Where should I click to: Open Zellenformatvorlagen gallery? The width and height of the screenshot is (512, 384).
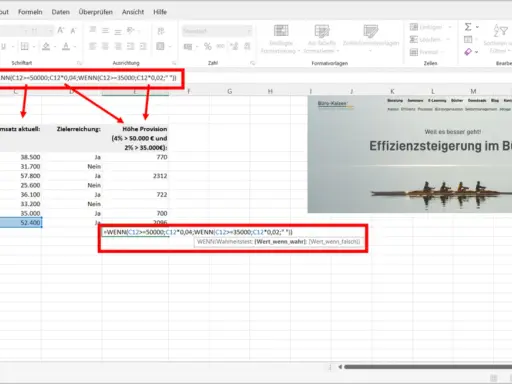click(371, 39)
